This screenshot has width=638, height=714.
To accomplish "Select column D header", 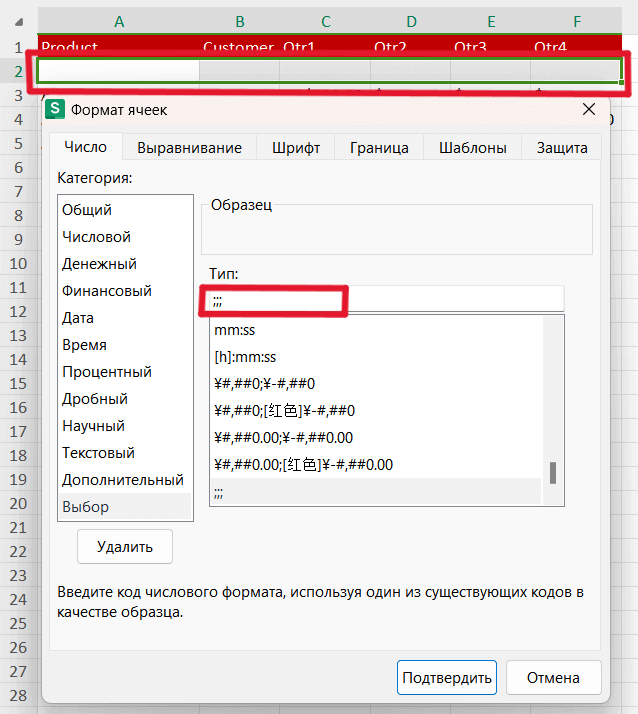I will pos(411,21).
